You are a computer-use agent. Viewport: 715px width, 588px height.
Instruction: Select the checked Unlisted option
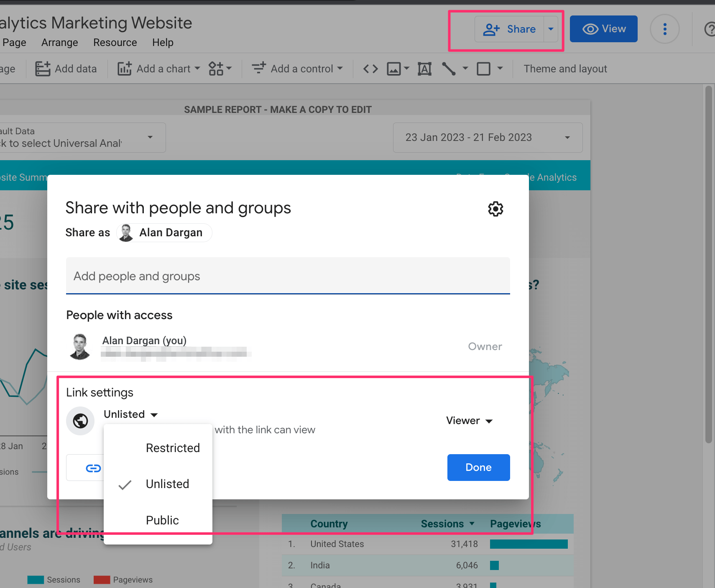pos(167,484)
